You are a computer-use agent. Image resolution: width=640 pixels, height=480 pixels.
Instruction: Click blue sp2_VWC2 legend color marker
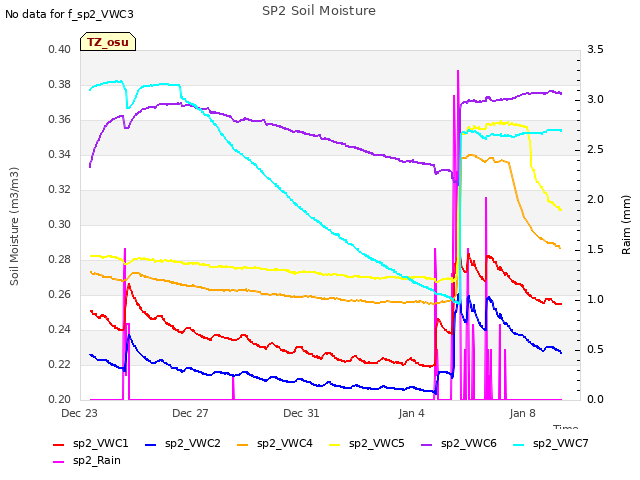click(151, 444)
